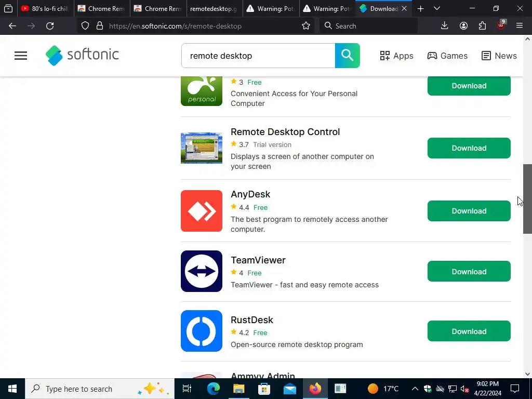Open Microsoft Store from the taskbar

coord(264,389)
